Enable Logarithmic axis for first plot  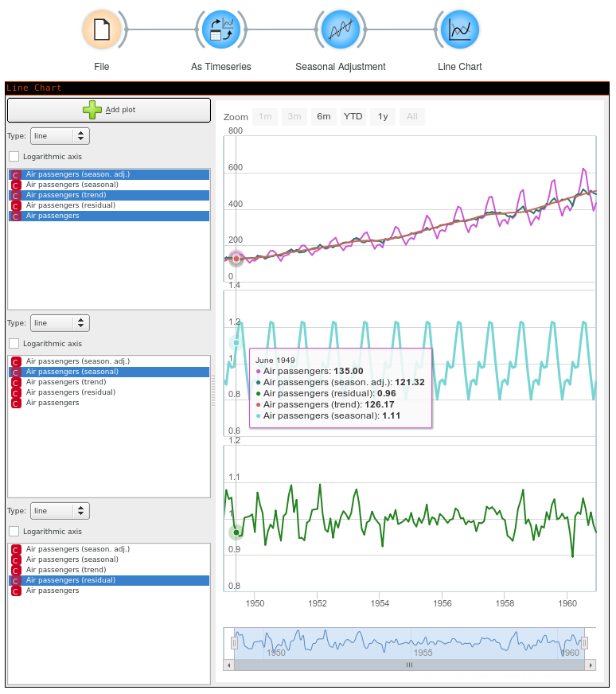click(14, 157)
